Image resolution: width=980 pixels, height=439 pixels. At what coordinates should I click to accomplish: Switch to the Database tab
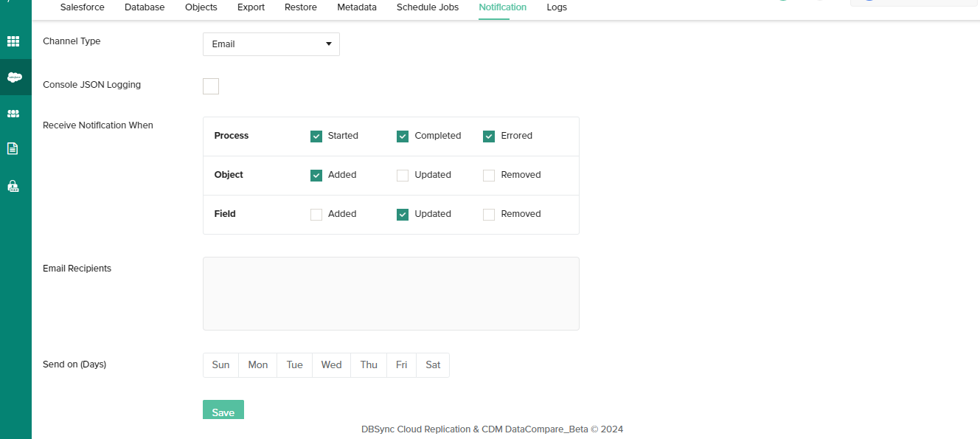click(x=145, y=7)
